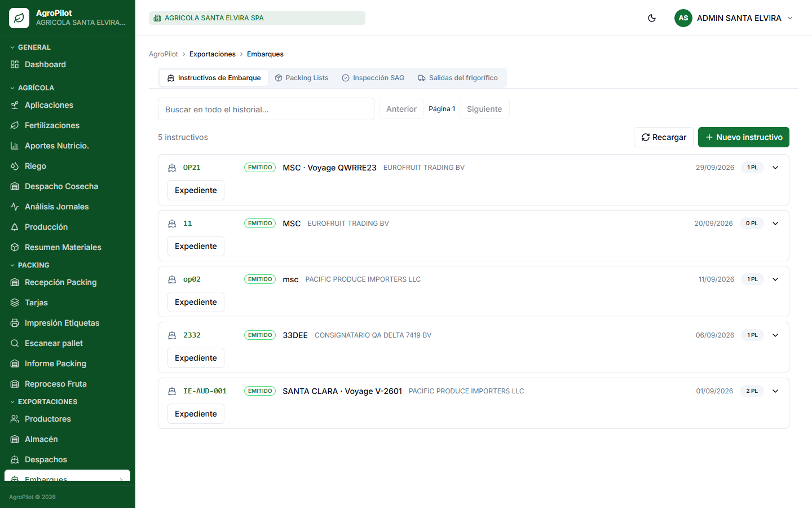Expand the IE-AUD-001 instructivo row
Screen dimensions: 812x508
point(775,391)
